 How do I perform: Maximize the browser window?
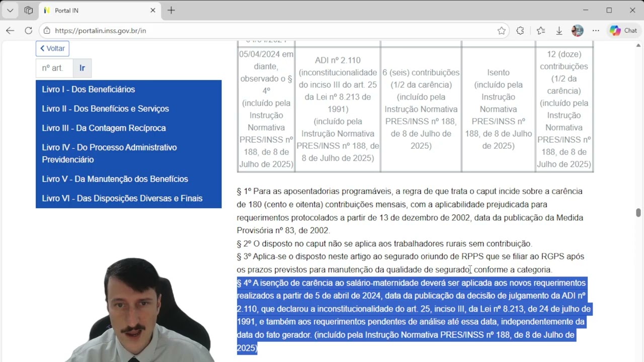(609, 10)
